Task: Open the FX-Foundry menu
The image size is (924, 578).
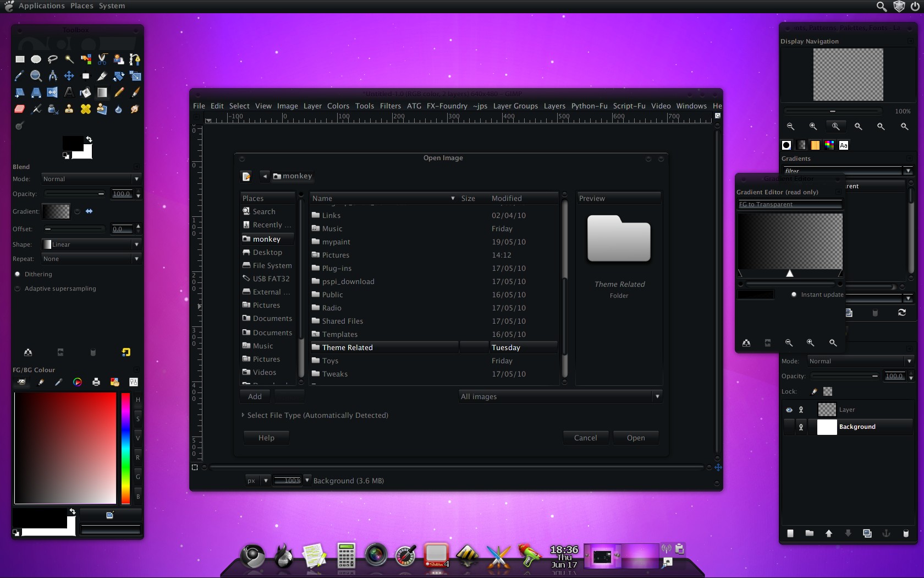Action: point(447,106)
